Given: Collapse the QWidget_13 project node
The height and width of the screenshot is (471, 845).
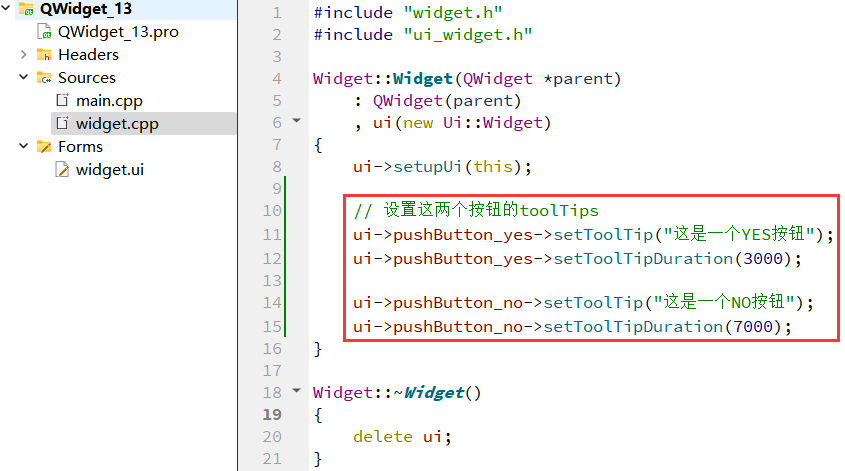Looking at the screenshot, I should tap(6, 8).
